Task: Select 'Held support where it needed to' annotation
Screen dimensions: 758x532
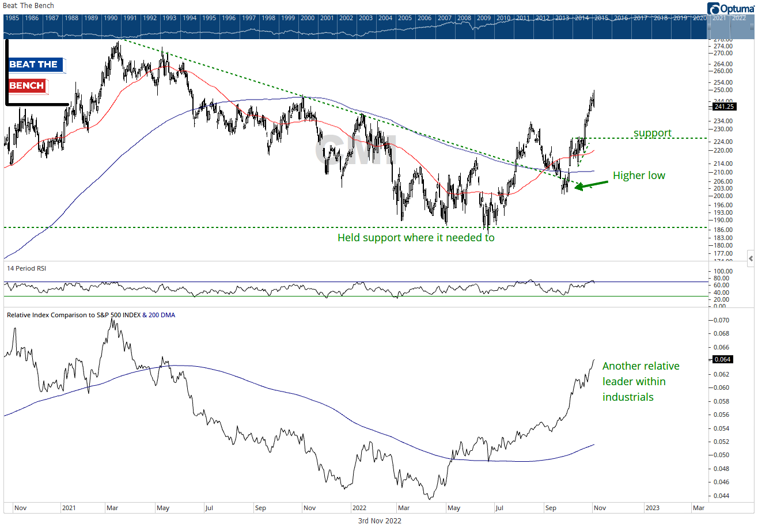Action: 416,237
